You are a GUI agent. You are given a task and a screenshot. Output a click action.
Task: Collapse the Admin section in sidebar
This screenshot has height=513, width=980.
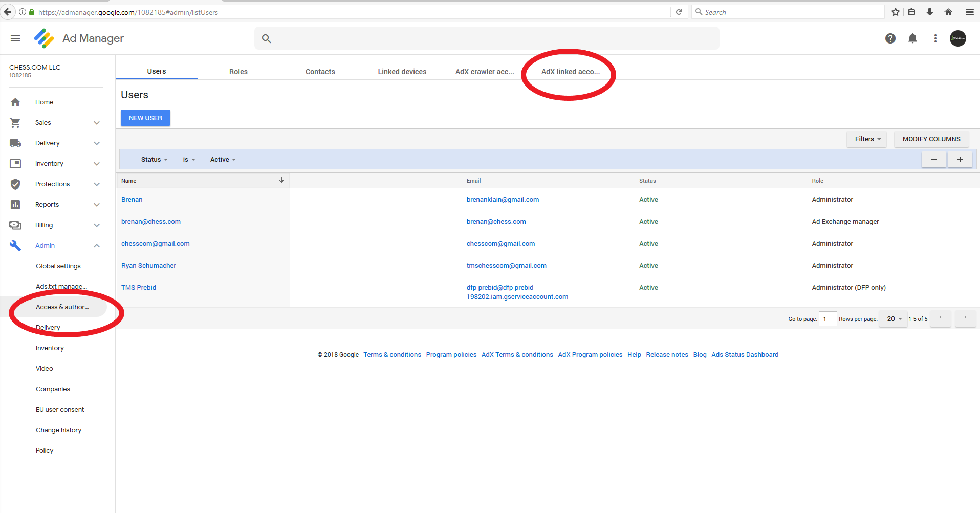click(97, 246)
